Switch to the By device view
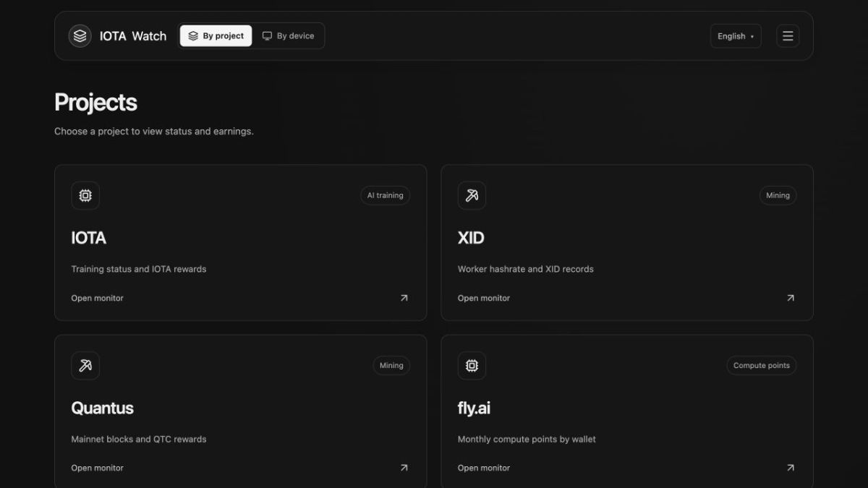This screenshot has width=868, height=488. coord(288,36)
